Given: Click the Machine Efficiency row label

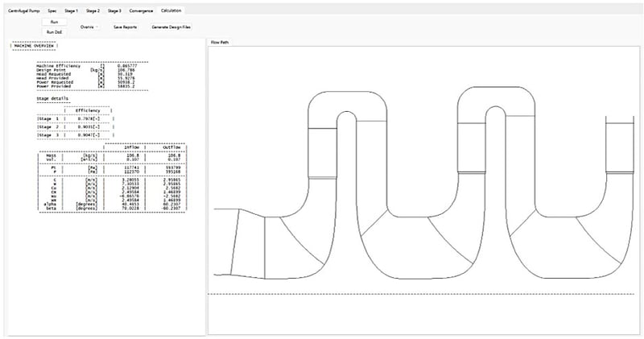Looking at the screenshot, I should (x=58, y=66).
